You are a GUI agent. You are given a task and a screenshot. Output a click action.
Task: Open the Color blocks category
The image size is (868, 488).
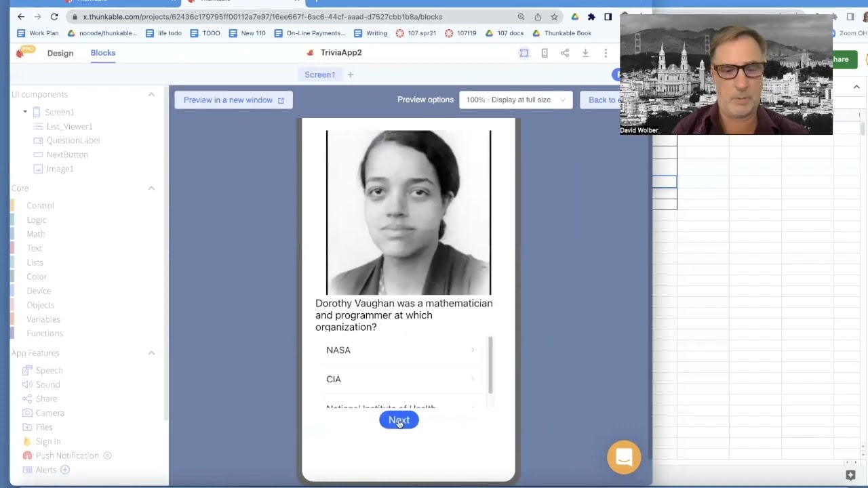point(37,277)
